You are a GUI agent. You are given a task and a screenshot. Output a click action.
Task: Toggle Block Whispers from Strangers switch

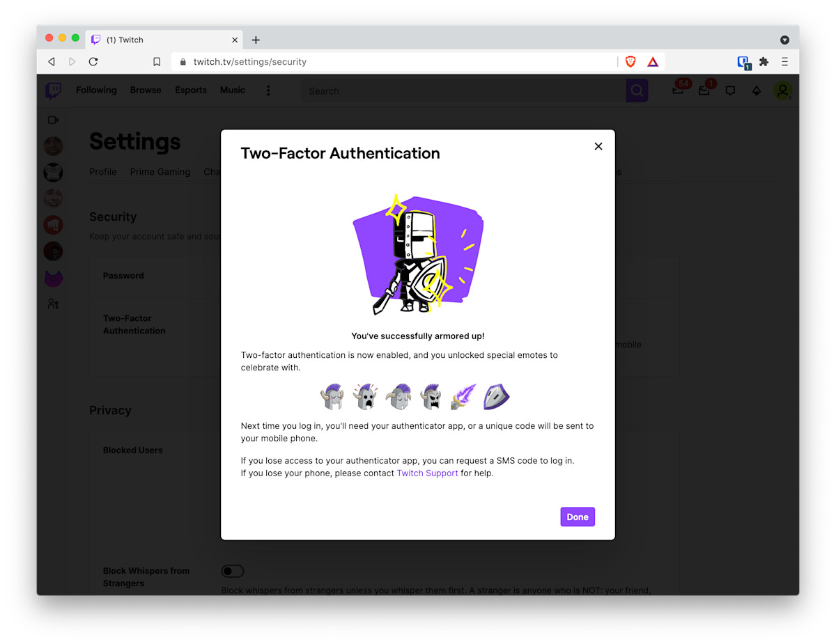tap(233, 572)
